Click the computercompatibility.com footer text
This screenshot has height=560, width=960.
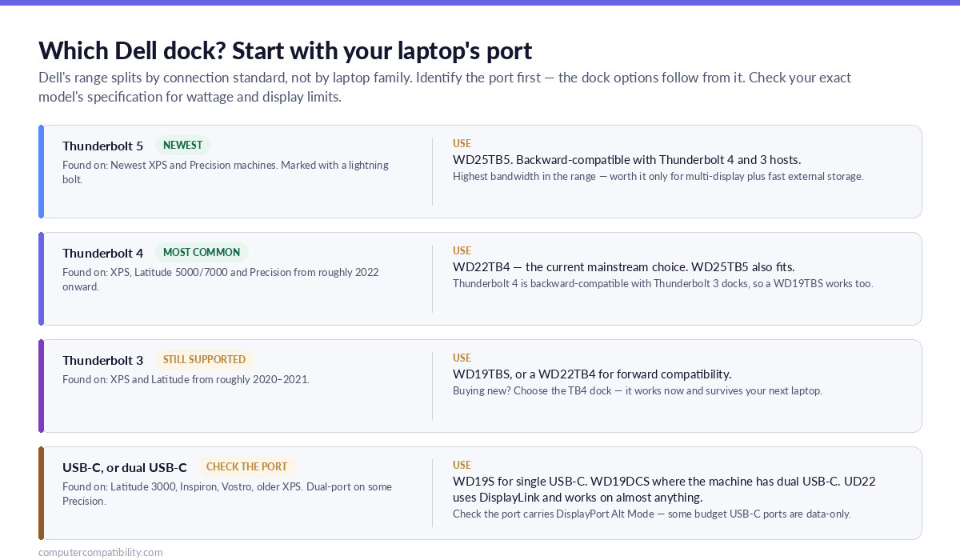(x=101, y=552)
